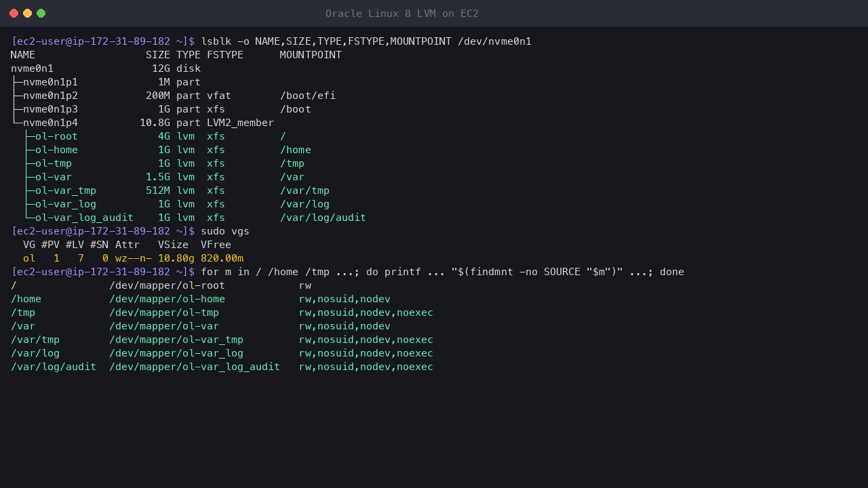Click the '10.8G' partition size value
The height and width of the screenshot is (488, 868).
pyautogui.click(x=155, y=123)
